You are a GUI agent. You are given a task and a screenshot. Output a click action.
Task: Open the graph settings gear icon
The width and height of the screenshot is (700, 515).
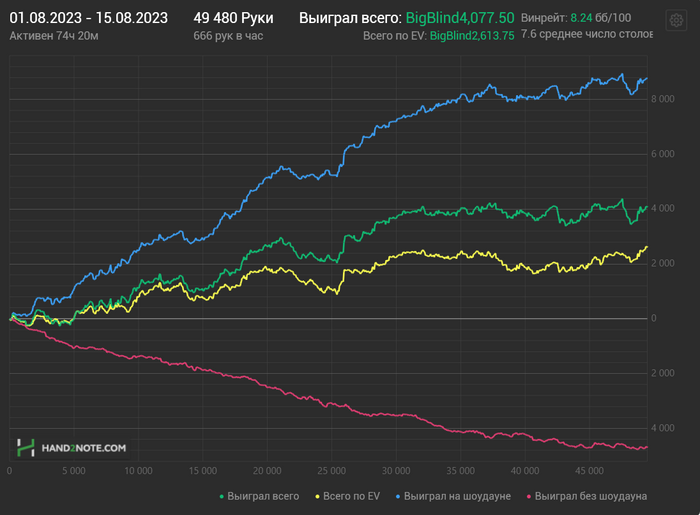click(676, 20)
